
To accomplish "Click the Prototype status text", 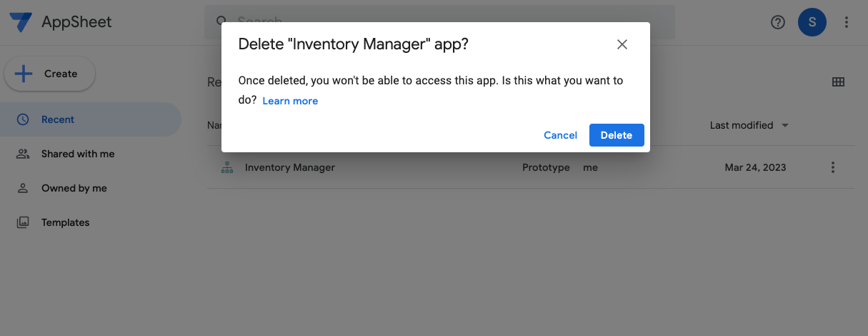I will pos(546,167).
